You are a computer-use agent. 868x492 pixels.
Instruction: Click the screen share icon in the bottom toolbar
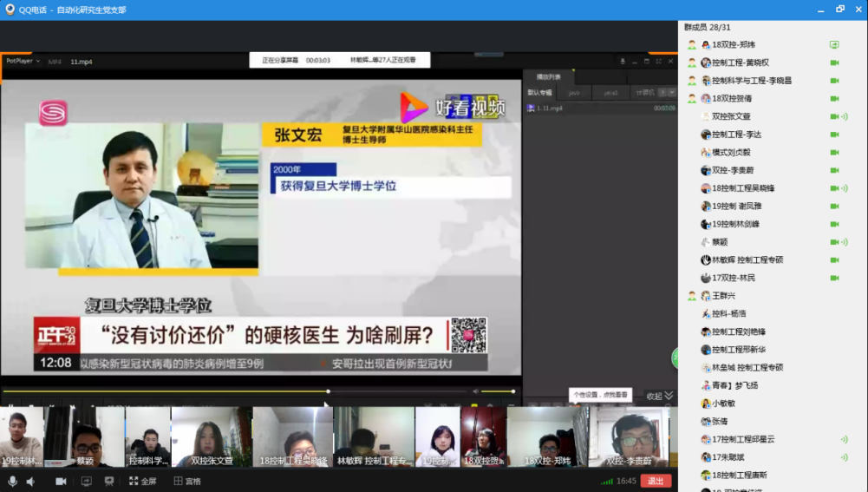[86, 481]
